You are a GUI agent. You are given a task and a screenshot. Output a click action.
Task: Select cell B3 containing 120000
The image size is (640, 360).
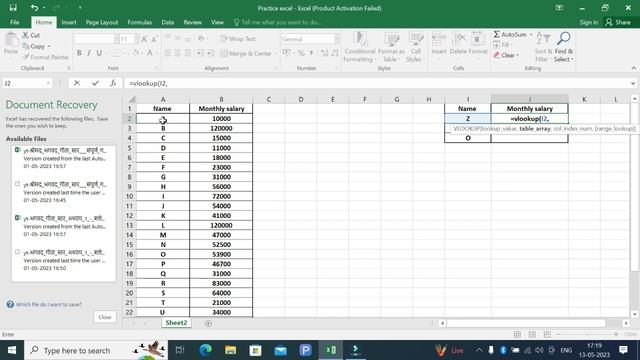click(x=221, y=128)
